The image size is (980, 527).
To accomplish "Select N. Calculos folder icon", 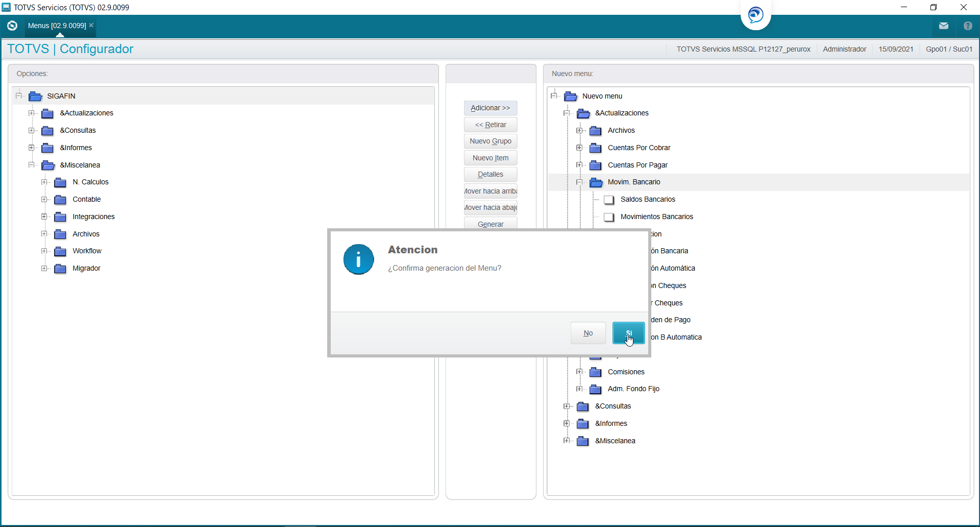I will pos(60,182).
